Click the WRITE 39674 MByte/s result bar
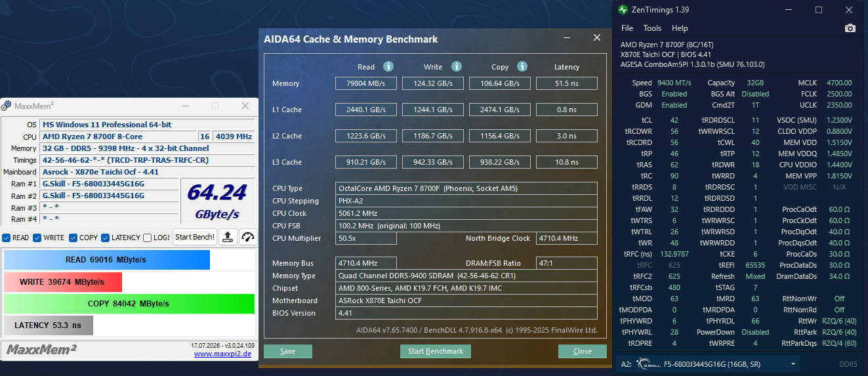Image resolution: width=868 pixels, height=376 pixels. click(63, 282)
